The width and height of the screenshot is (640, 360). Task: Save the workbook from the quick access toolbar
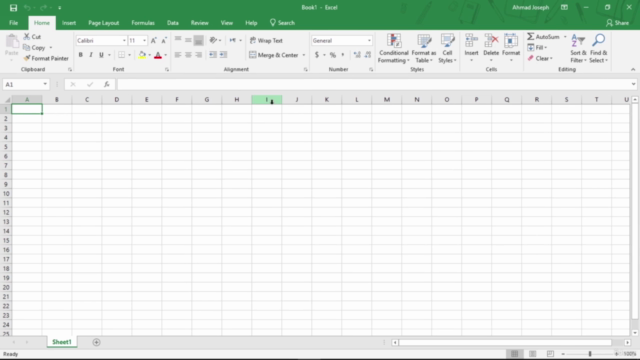[13, 8]
